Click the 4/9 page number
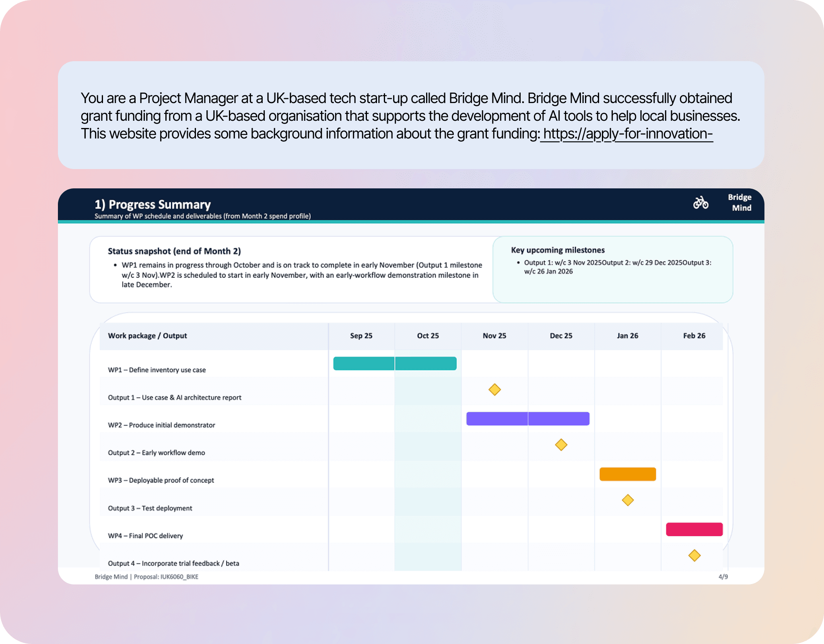 723,577
